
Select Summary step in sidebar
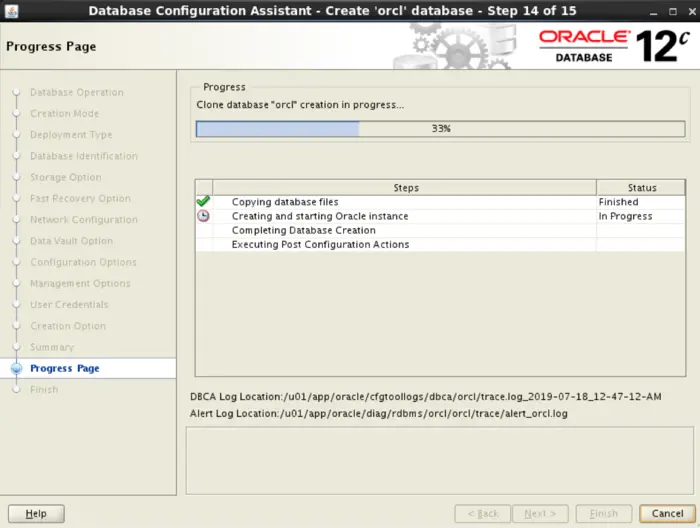coord(52,347)
